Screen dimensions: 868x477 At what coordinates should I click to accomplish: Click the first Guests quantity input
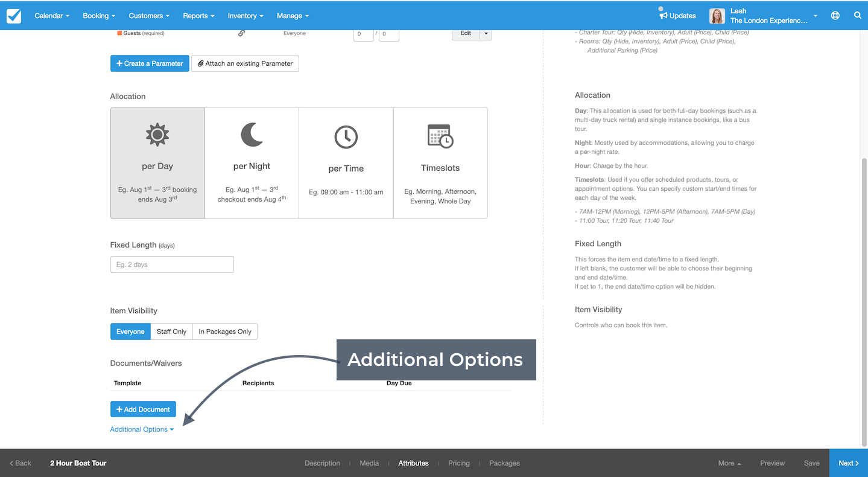coord(363,34)
